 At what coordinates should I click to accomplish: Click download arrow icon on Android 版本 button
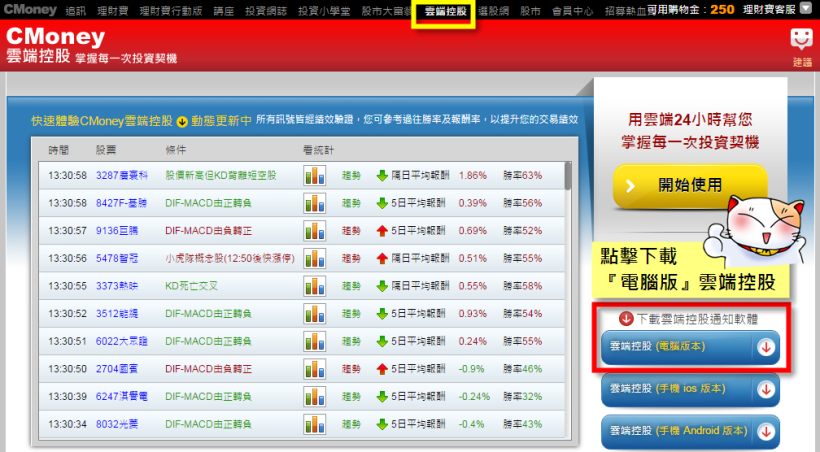pos(766,432)
